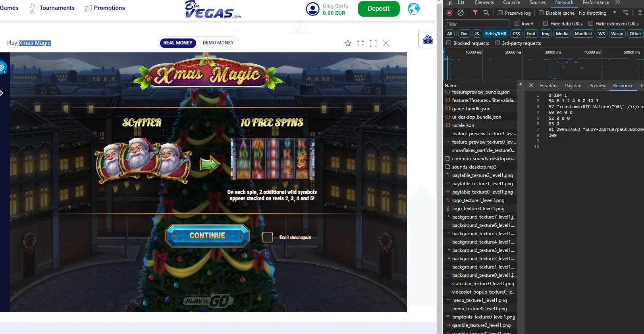Toggle Invert filter checkbox
Image resolution: width=644 pixels, height=334 pixels.
point(517,23)
